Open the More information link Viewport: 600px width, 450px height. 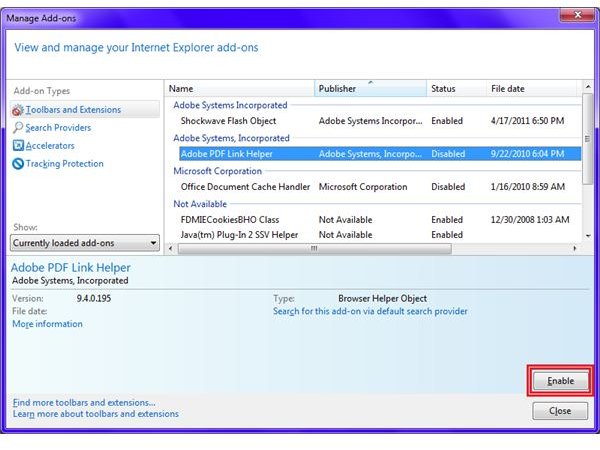(47, 324)
